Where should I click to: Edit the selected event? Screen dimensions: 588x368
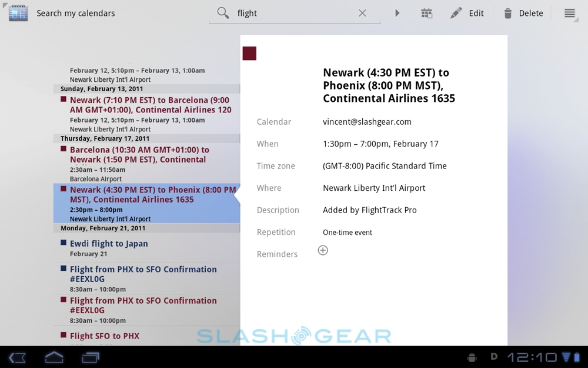pos(467,13)
